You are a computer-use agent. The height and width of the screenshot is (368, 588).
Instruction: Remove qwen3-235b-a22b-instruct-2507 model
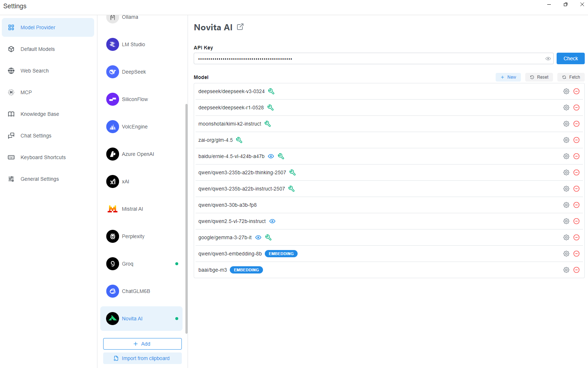(x=576, y=189)
